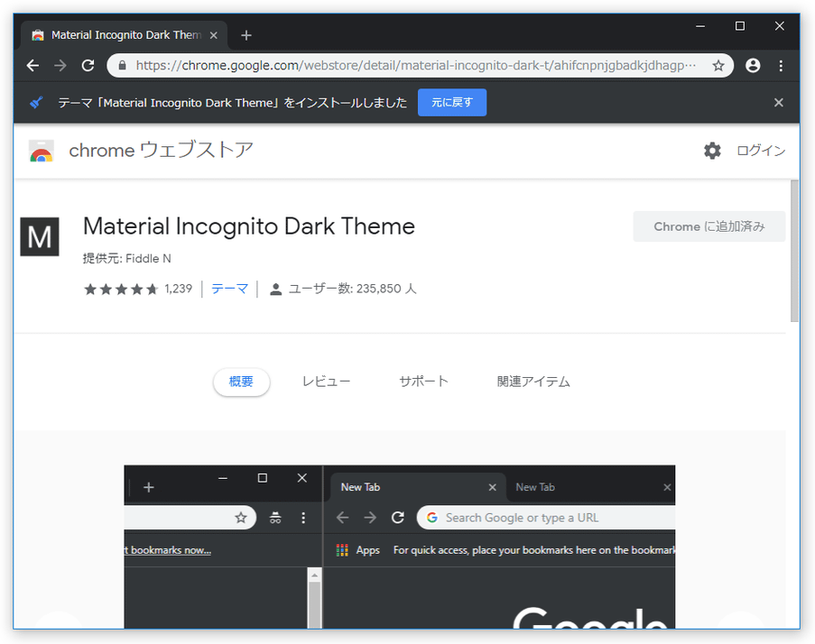The height and width of the screenshot is (644, 815).
Task: Open a new browser tab
Action: (246, 35)
